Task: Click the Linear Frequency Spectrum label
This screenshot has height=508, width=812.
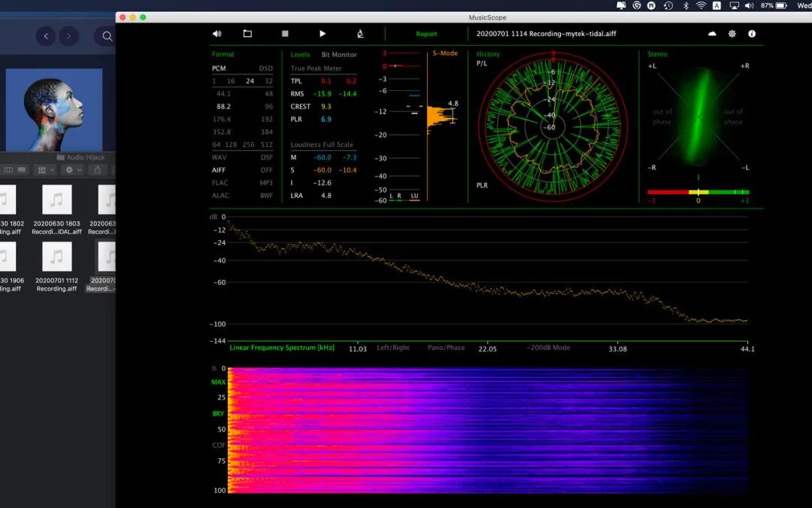Action: pos(282,348)
